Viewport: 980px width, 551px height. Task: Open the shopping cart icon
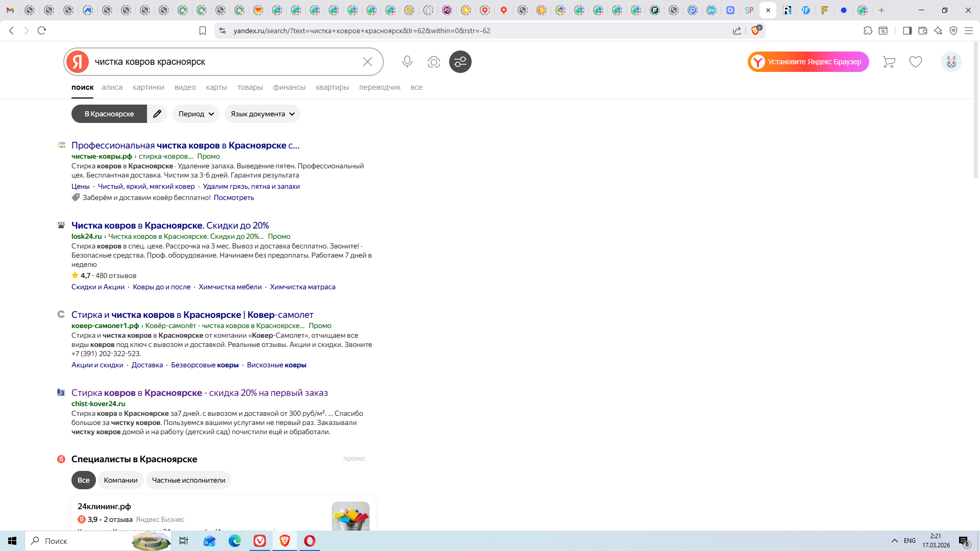tap(889, 62)
